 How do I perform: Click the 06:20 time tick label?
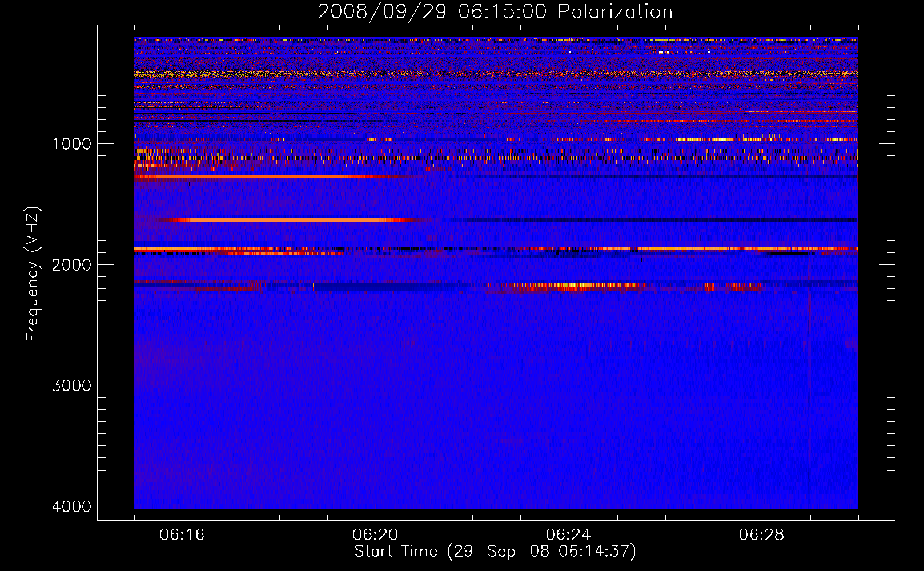[x=375, y=535]
